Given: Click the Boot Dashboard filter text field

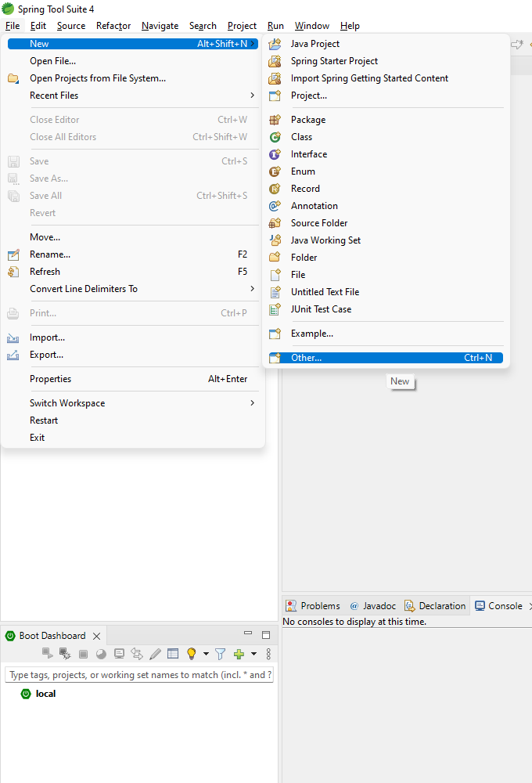Looking at the screenshot, I should 139,675.
